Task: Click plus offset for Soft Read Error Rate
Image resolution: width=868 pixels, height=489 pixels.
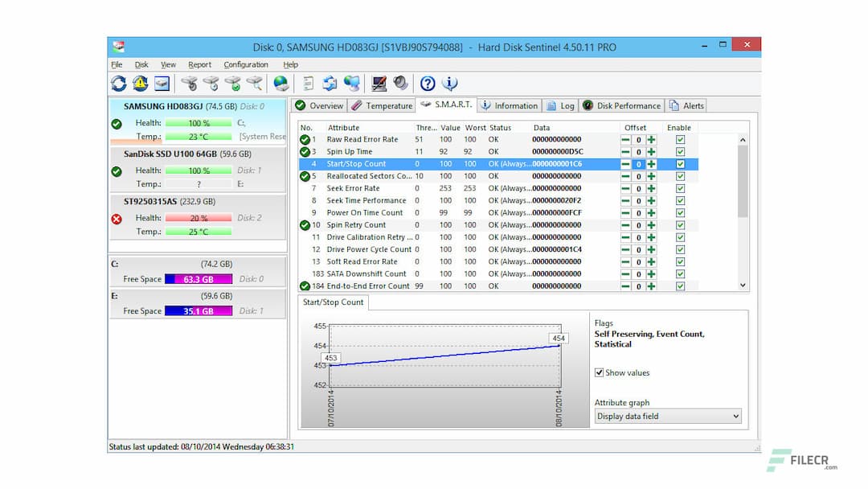Action: tap(652, 261)
